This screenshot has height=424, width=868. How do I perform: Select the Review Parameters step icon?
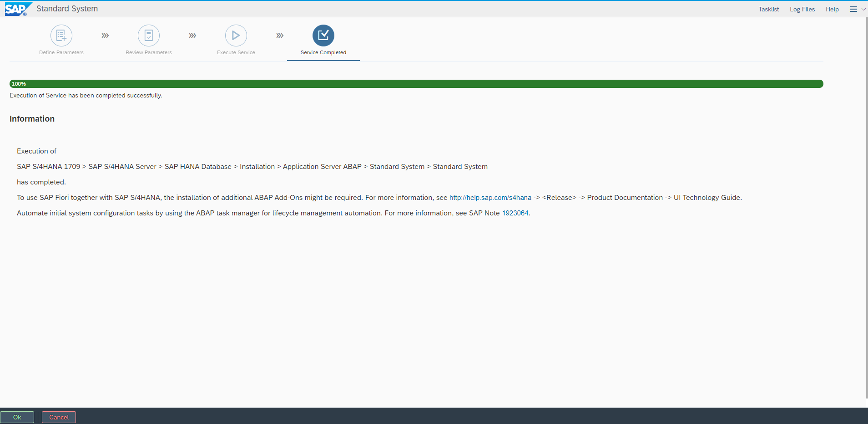pyautogui.click(x=149, y=36)
